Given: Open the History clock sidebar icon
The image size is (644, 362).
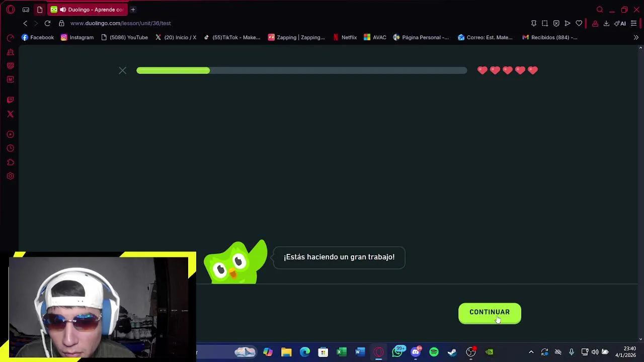Looking at the screenshot, I should [10, 148].
